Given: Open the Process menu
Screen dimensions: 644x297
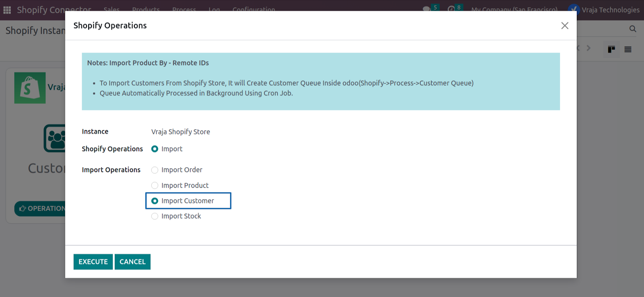Looking at the screenshot, I should tap(184, 9).
